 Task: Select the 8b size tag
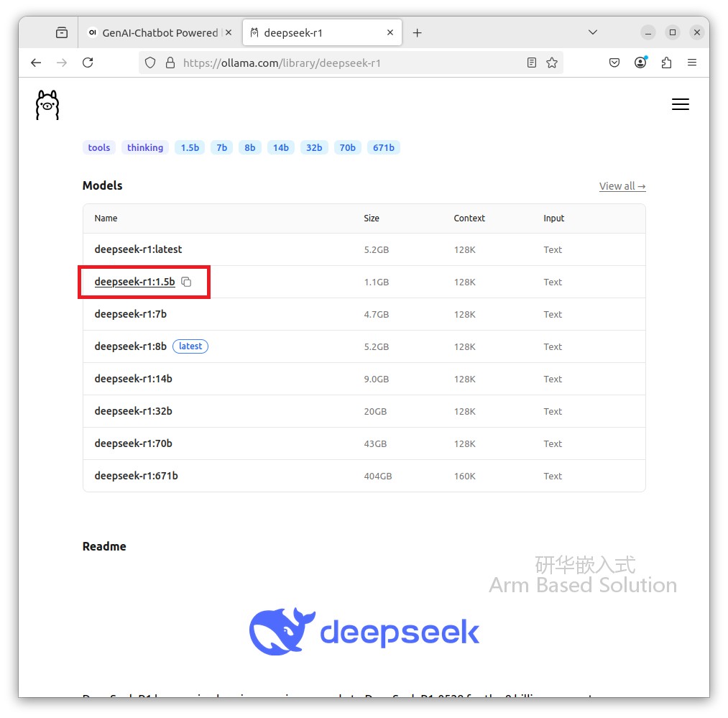[x=250, y=147]
